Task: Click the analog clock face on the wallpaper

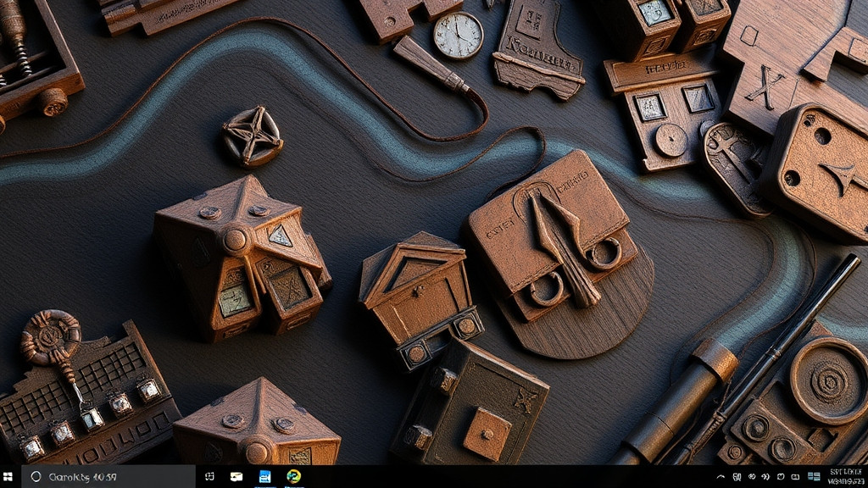Action: point(459,36)
